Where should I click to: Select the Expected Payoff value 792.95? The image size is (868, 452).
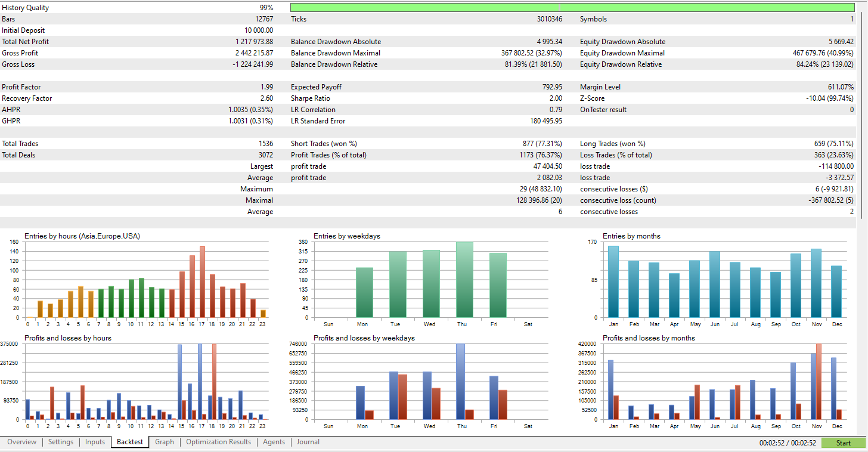(552, 87)
